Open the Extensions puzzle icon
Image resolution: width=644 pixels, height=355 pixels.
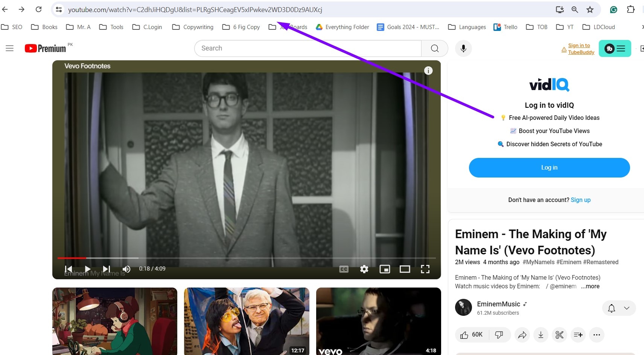coord(631,9)
